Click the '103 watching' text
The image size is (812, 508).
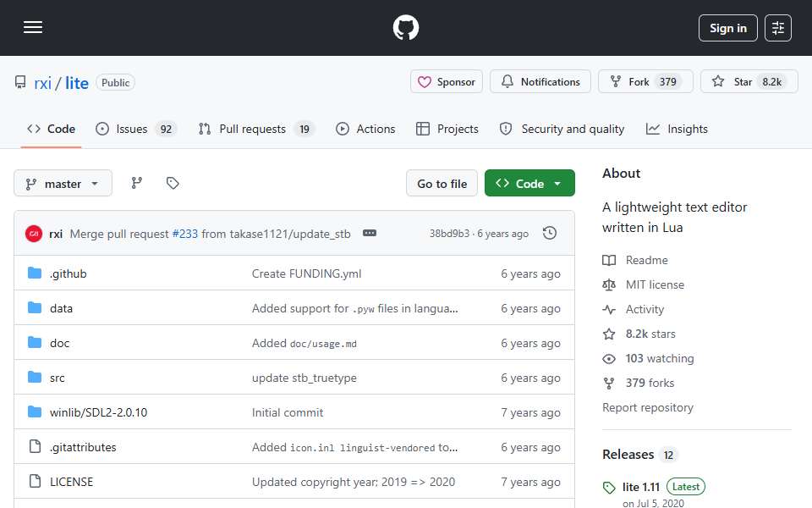click(x=659, y=358)
